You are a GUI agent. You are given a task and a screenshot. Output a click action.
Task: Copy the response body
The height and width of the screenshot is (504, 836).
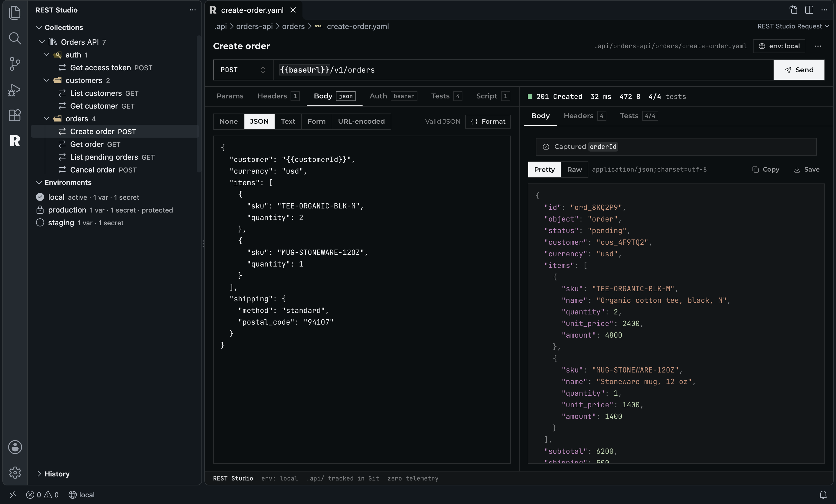(766, 169)
